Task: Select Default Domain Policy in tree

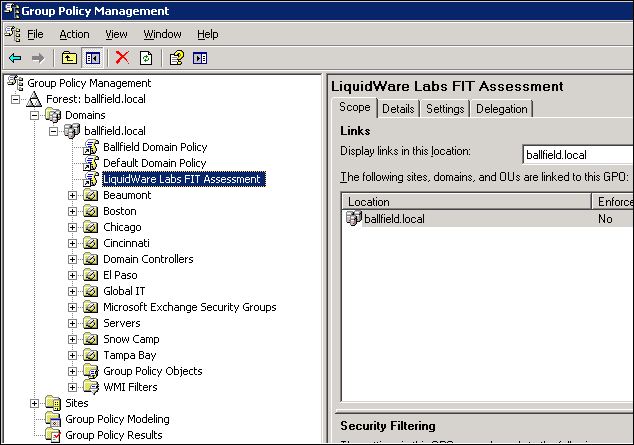Action: point(154,163)
